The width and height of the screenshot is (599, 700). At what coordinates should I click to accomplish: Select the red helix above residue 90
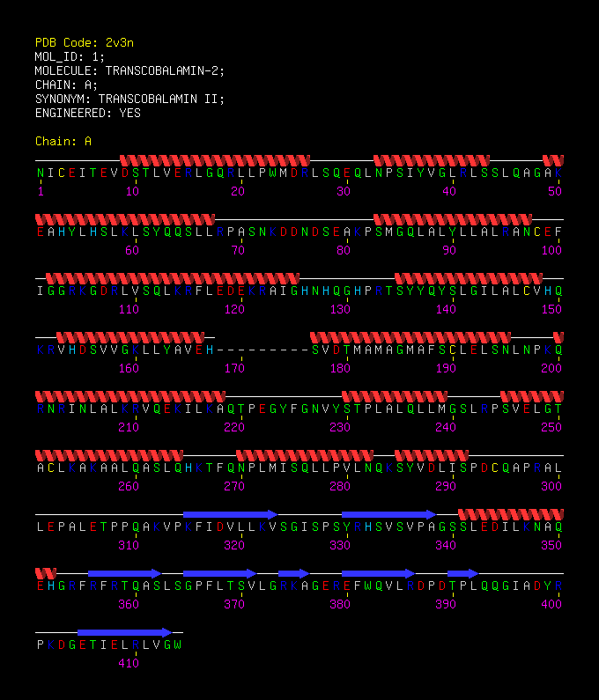click(453, 219)
